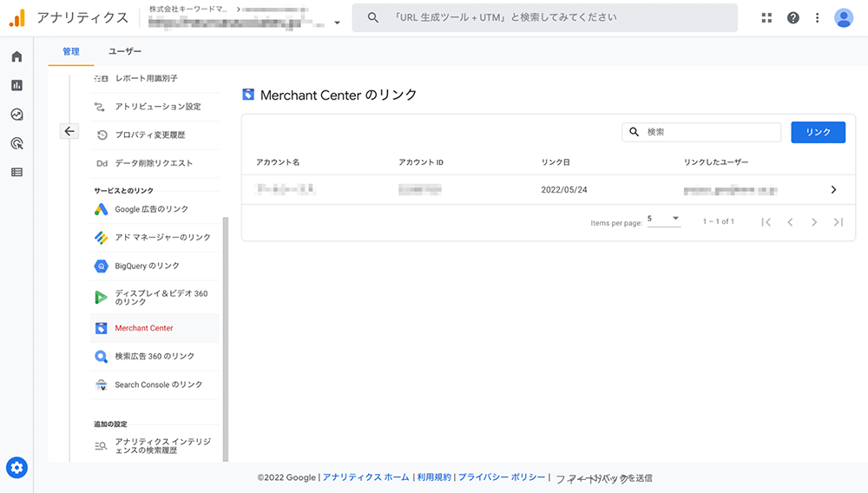Click the アド マネージャーのリンク icon
Viewport: 868px width, 493px height.
(101, 237)
